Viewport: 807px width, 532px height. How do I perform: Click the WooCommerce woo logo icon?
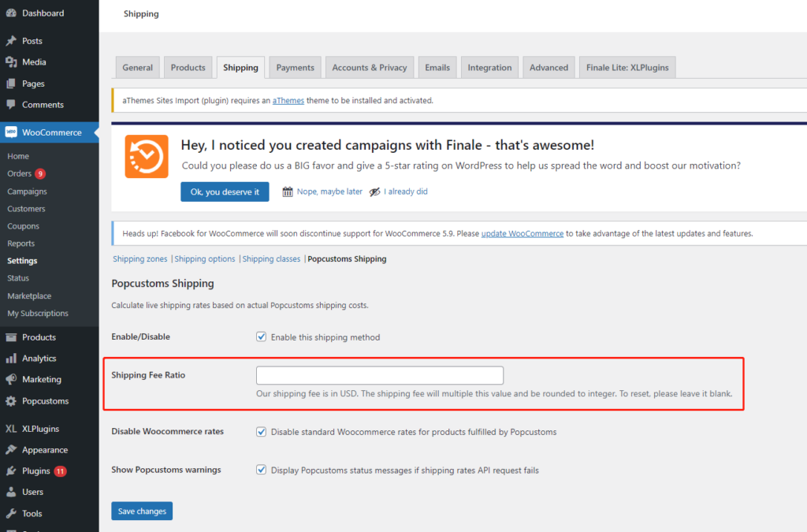pyautogui.click(x=11, y=132)
